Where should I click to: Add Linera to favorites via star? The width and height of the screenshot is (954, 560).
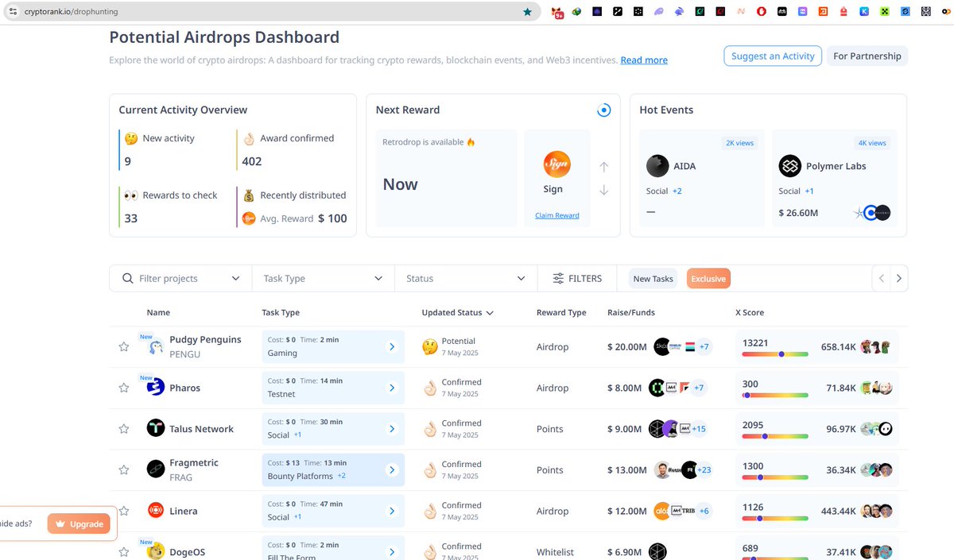pos(124,511)
